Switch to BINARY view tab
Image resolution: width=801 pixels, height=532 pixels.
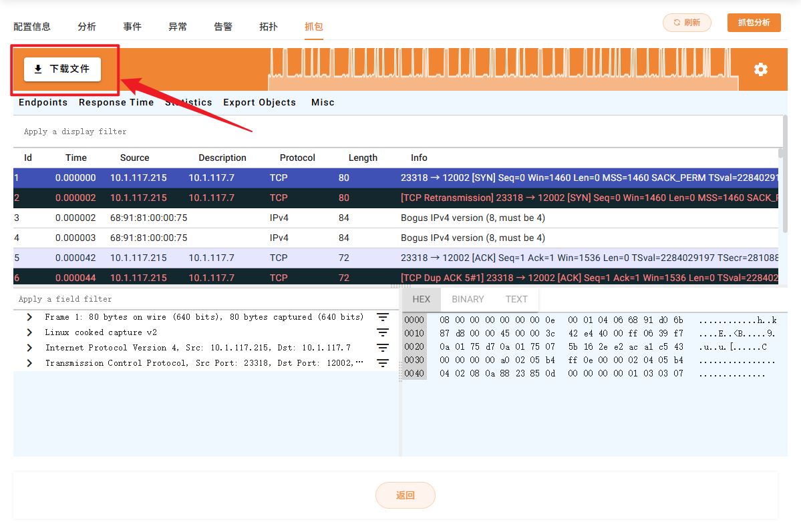click(468, 300)
